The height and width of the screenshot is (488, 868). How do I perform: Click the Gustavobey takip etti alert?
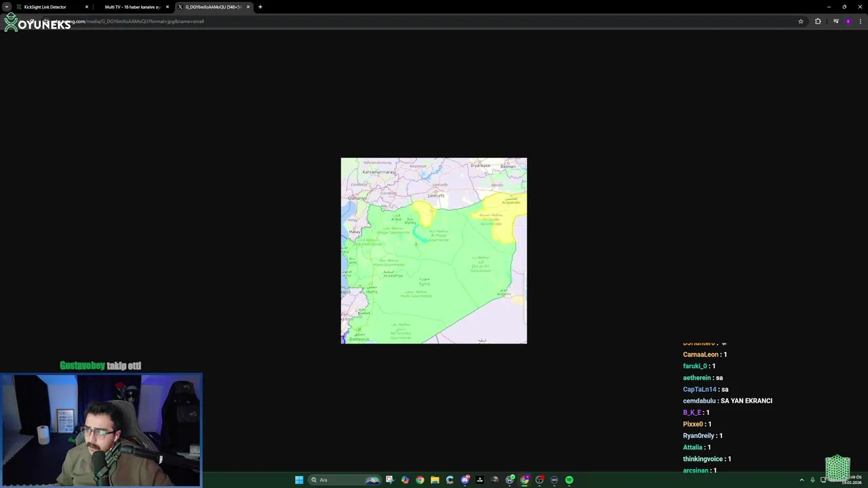tap(100, 365)
